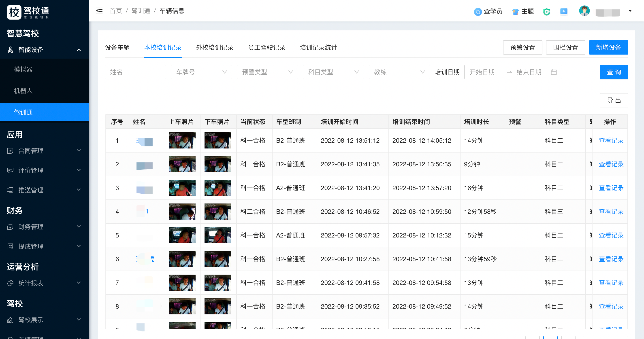Click the 驾训通 breadcrumb link
This screenshot has height=339, width=644.
(141, 11)
